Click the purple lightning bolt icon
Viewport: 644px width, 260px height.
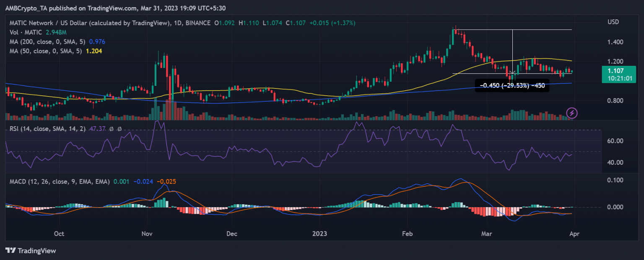click(572, 113)
